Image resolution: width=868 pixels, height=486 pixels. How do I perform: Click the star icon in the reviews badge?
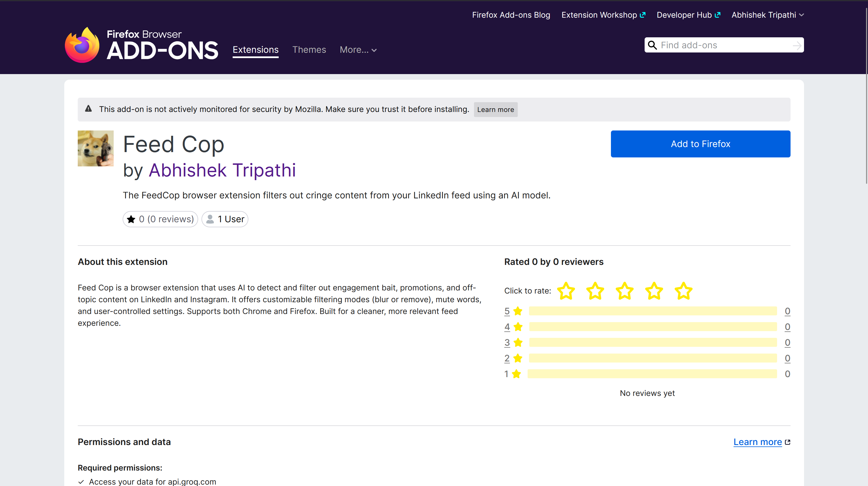coord(131,219)
